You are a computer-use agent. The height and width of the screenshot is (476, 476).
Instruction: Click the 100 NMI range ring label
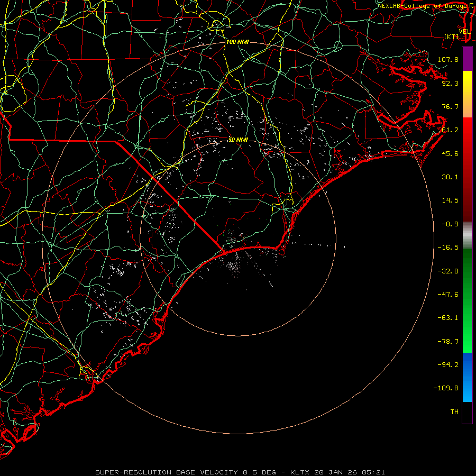pos(237,42)
